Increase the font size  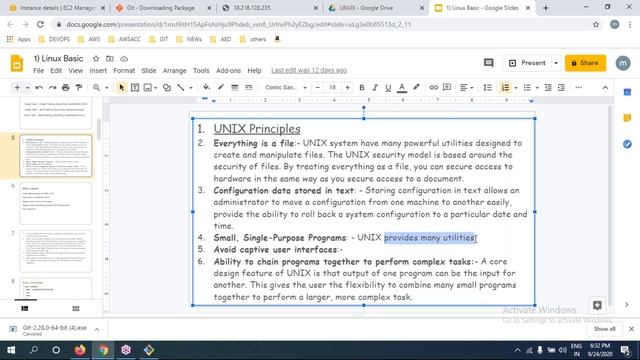click(x=347, y=87)
